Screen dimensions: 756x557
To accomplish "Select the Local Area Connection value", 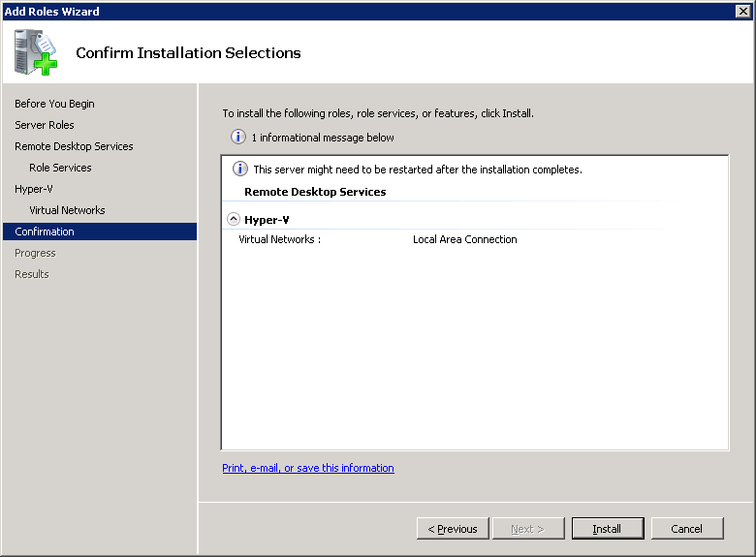I will point(464,239).
